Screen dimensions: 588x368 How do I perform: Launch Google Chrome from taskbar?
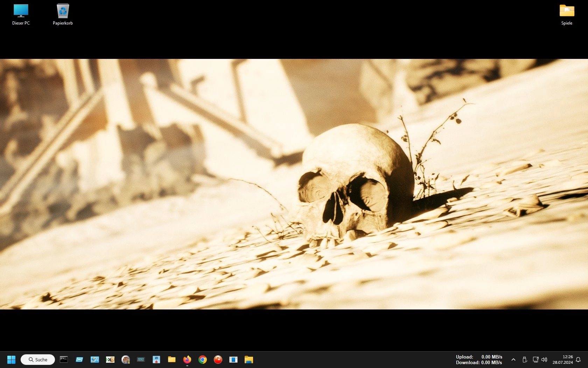click(x=203, y=360)
